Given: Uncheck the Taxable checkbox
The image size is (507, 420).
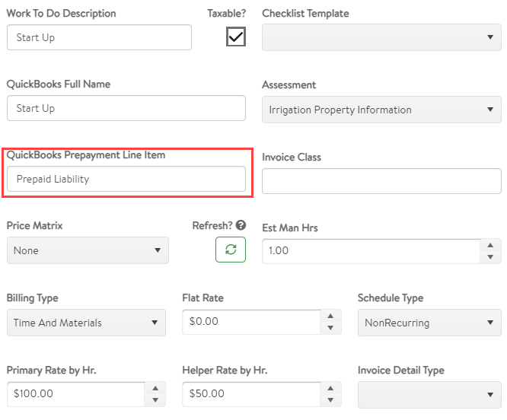Looking at the screenshot, I should (236, 37).
